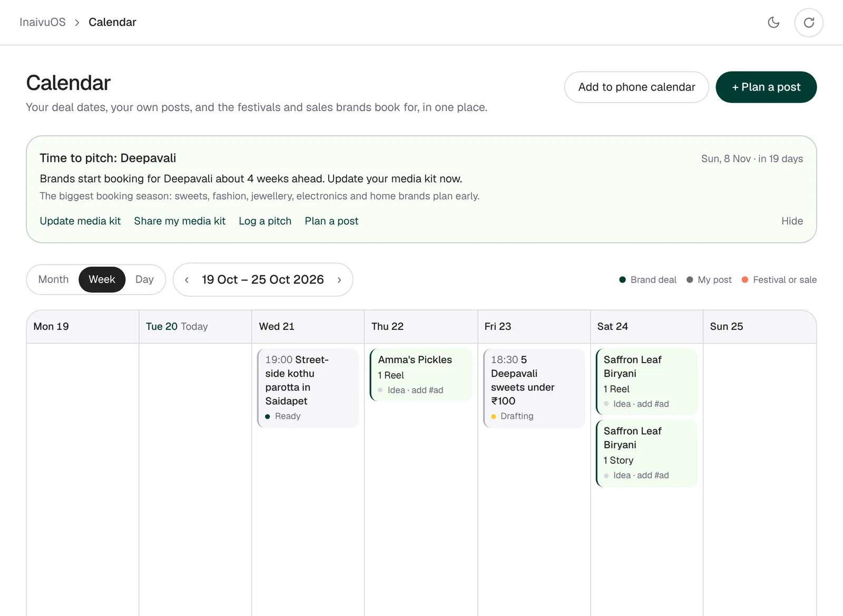The width and height of the screenshot is (843, 616).
Task: Click the refresh icon button
Action: pos(809,23)
